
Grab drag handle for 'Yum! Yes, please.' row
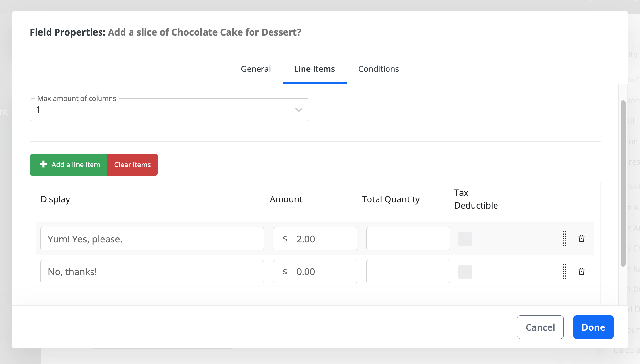(x=564, y=239)
